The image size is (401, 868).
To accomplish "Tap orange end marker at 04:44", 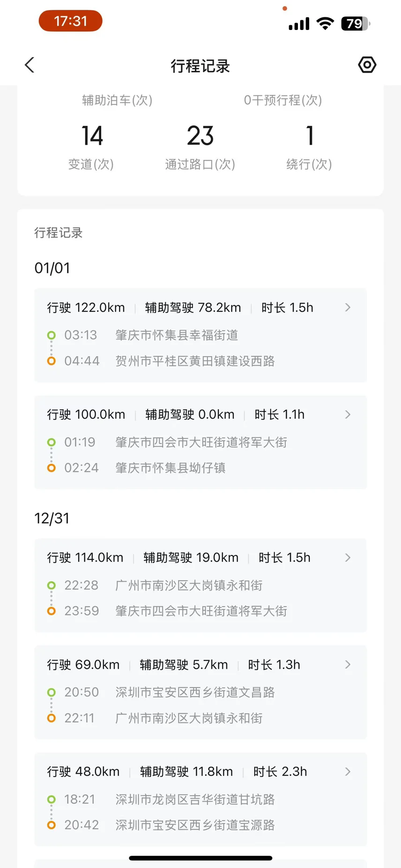I will pos(52,361).
